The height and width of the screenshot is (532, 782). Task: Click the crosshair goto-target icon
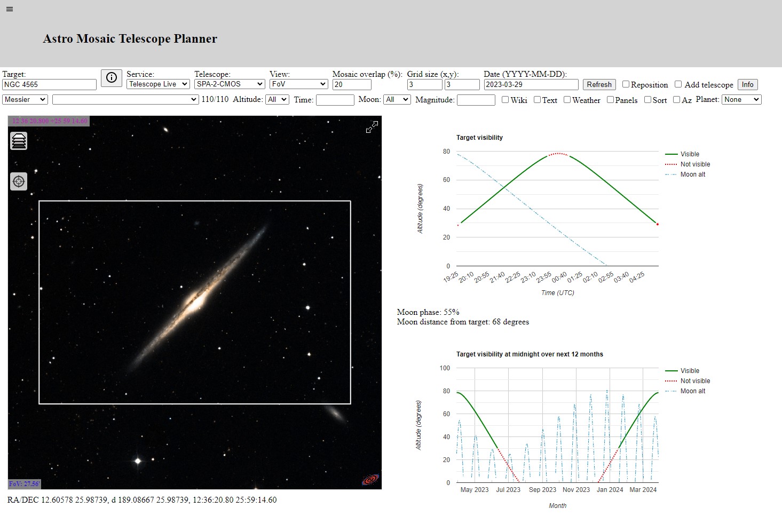[19, 181]
